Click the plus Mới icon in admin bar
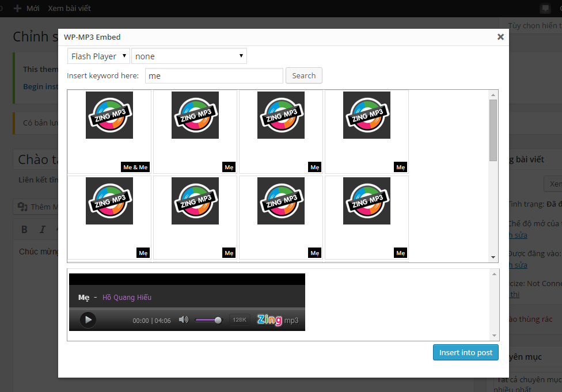562x392 pixels. point(17,8)
